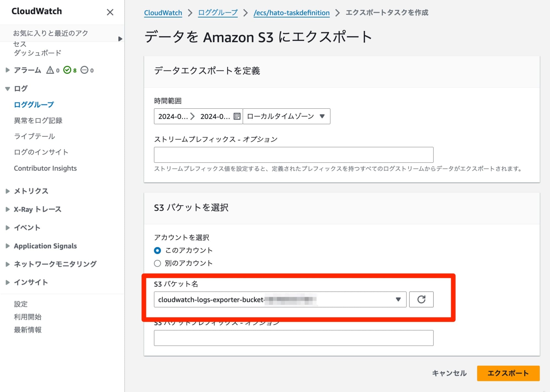
Task: Expand the メトリクス section
Action: click(x=7, y=191)
